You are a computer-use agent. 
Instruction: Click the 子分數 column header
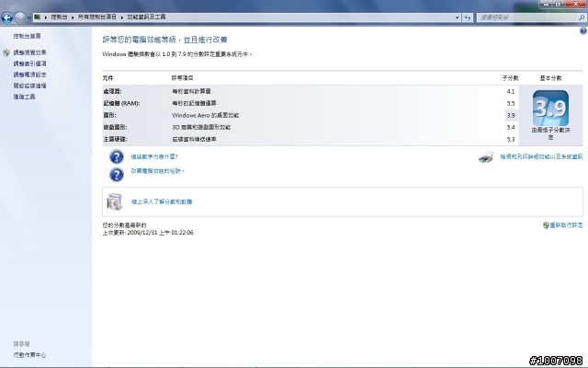pos(511,78)
